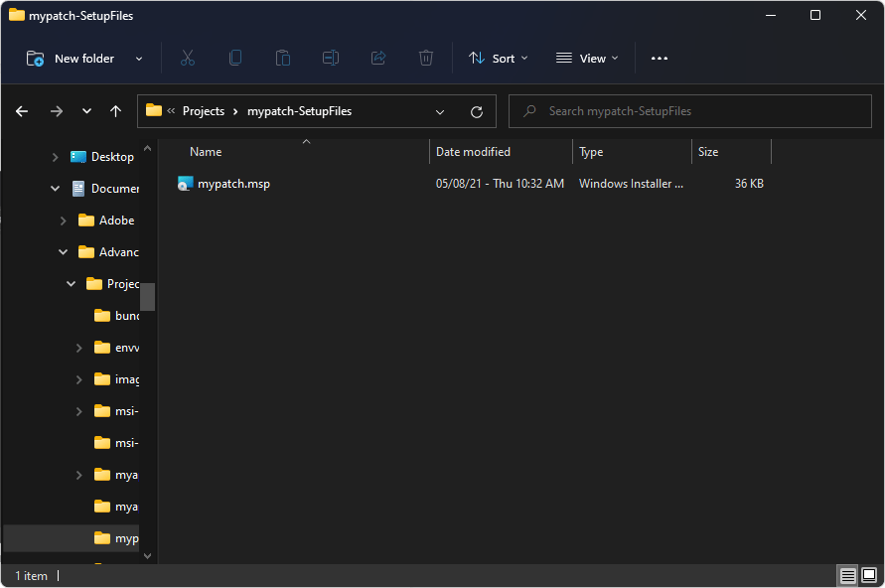885x588 pixels.
Task: Click the Rename icon in toolbar
Action: (331, 59)
